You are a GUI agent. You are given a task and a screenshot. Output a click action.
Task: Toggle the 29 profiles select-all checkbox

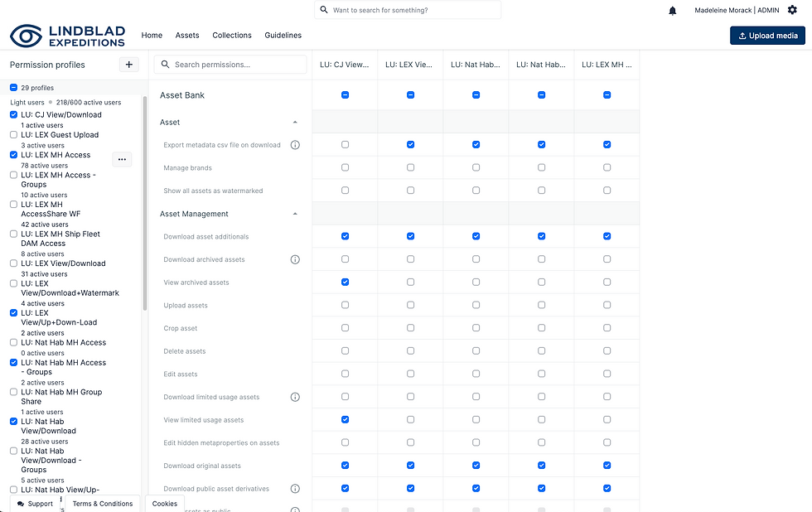pos(14,88)
